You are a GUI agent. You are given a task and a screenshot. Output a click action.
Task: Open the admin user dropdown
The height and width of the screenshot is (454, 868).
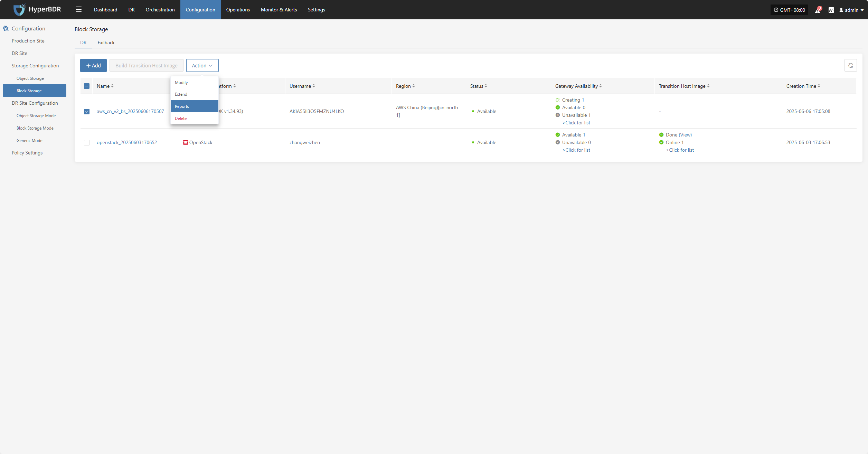coord(851,10)
